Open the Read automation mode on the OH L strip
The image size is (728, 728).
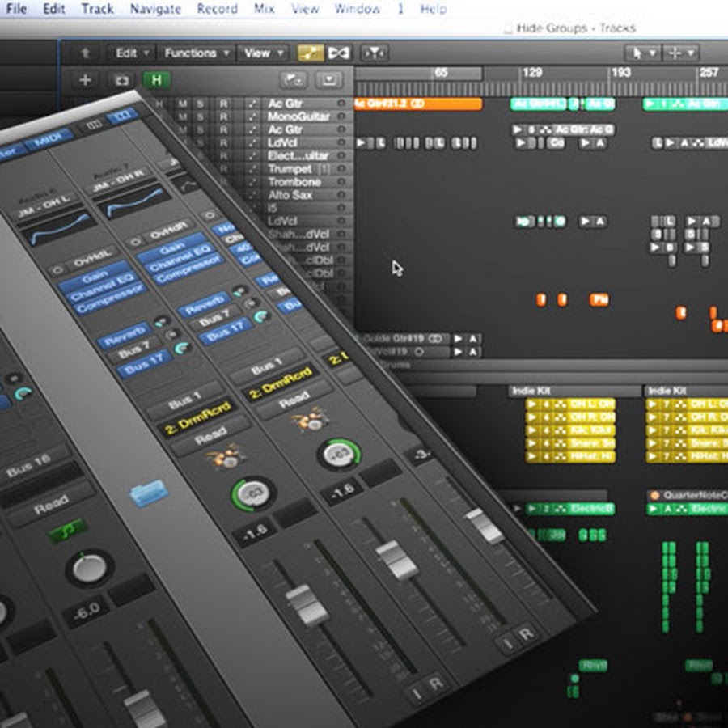(x=210, y=436)
